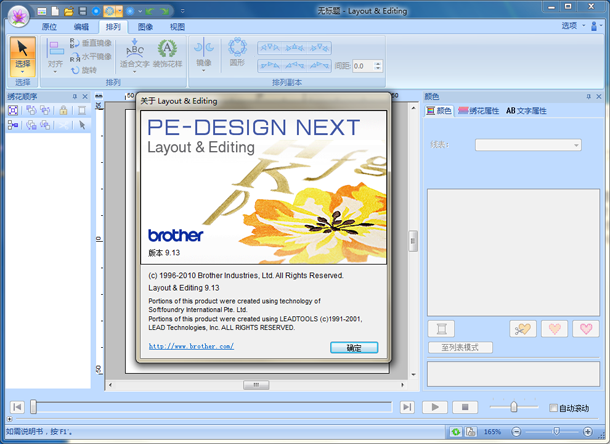Click the design settings icon left of New
610x444 pixels.
42,11
